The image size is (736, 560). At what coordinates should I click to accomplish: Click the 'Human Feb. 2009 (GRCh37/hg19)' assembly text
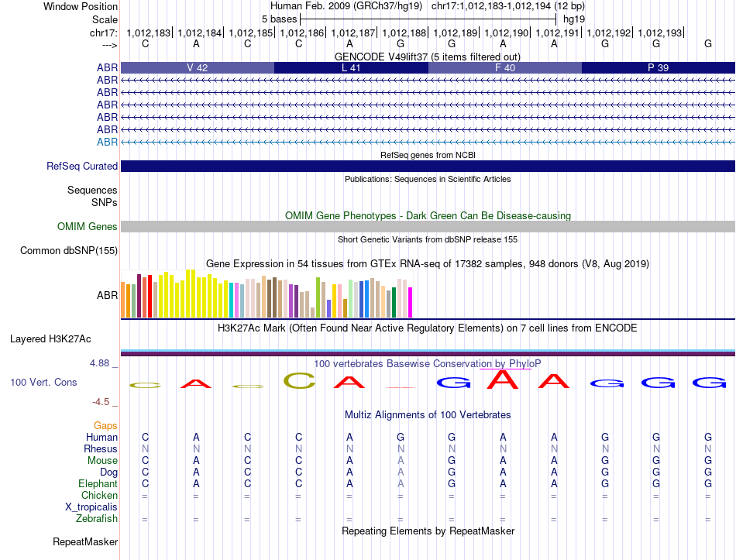(x=346, y=6)
